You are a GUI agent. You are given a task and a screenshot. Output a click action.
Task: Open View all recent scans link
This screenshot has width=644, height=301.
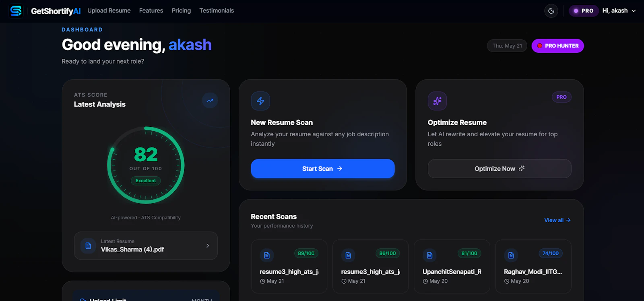(x=557, y=220)
